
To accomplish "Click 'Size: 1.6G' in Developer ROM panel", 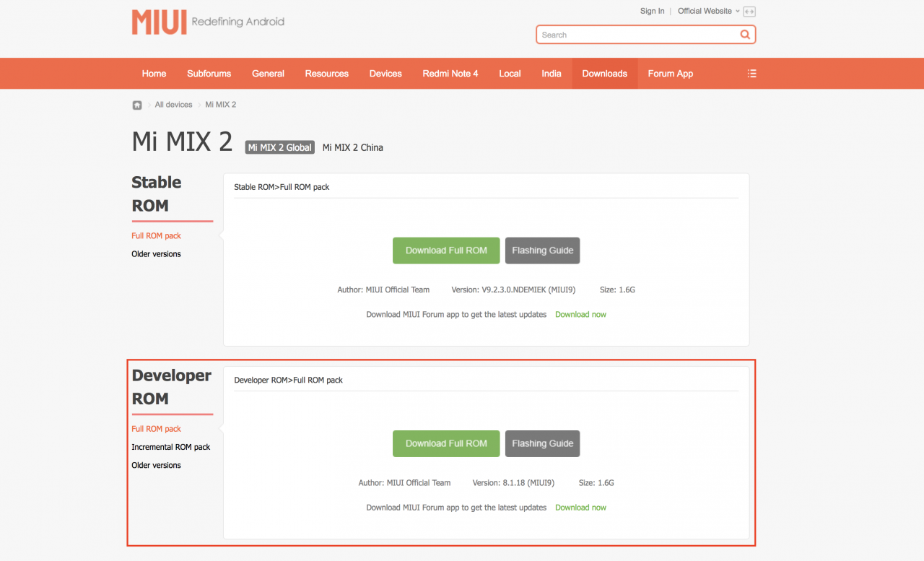I will pyautogui.click(x=596, y=483).
